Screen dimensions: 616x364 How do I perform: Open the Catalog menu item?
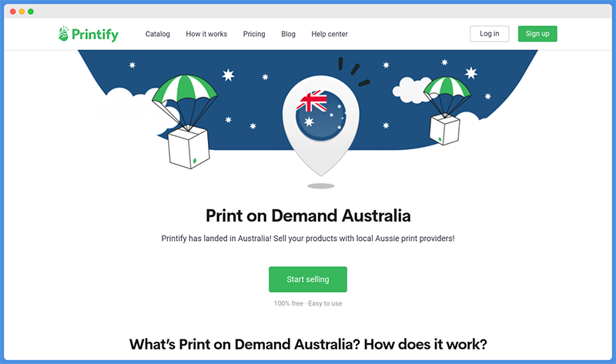(158, 34)
